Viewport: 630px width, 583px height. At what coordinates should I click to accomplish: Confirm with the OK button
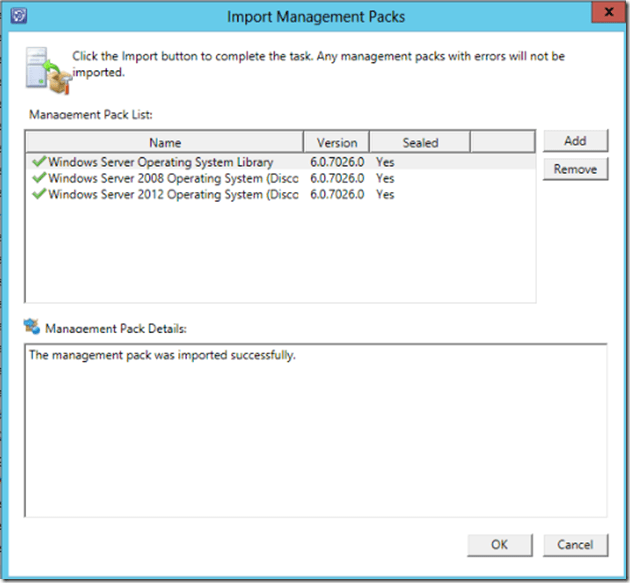499,544
